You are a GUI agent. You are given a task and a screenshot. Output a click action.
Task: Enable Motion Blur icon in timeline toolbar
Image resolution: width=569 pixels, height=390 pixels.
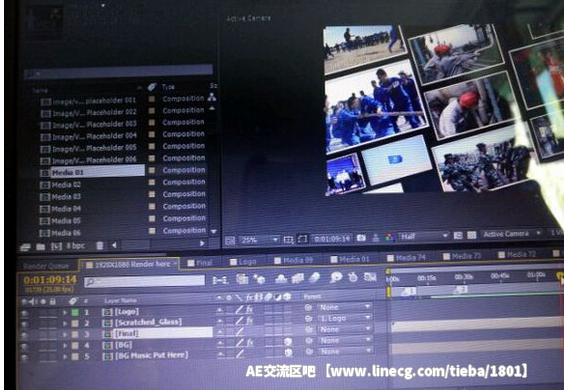click(315, 278)
